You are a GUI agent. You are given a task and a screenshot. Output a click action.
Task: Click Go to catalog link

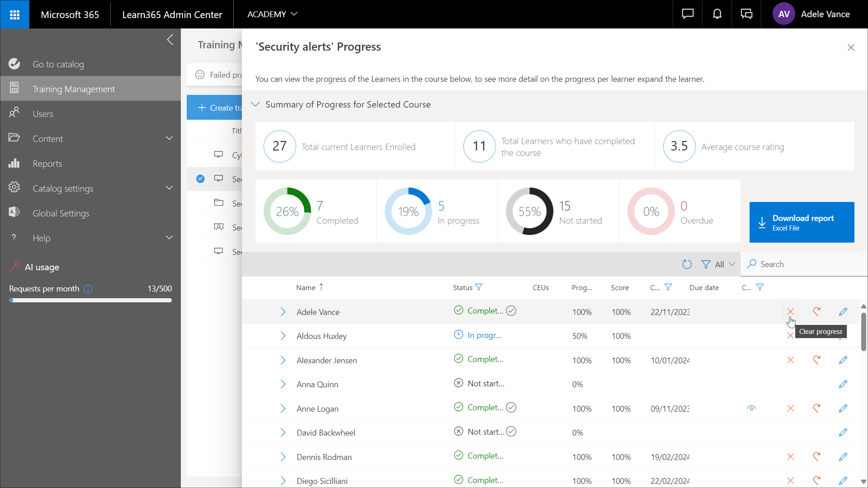pyautogui.click(x=58, y=64)
